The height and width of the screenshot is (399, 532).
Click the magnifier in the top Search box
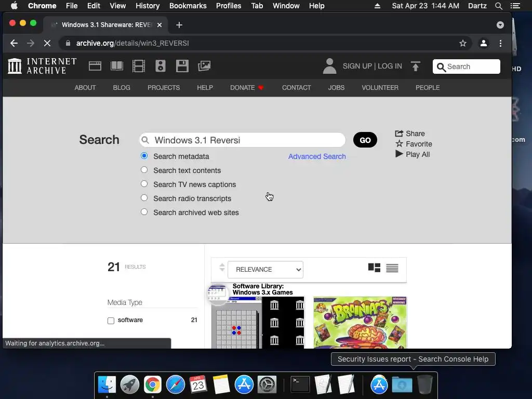(441, 67)
